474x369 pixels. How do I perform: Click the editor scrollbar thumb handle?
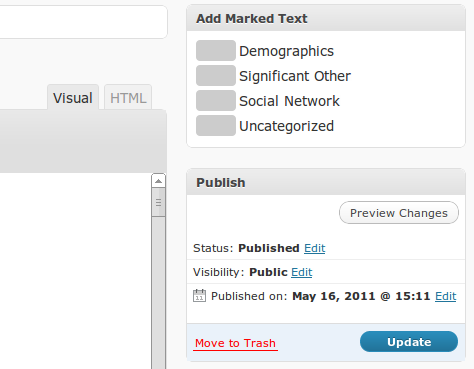[x=158, y=202]
